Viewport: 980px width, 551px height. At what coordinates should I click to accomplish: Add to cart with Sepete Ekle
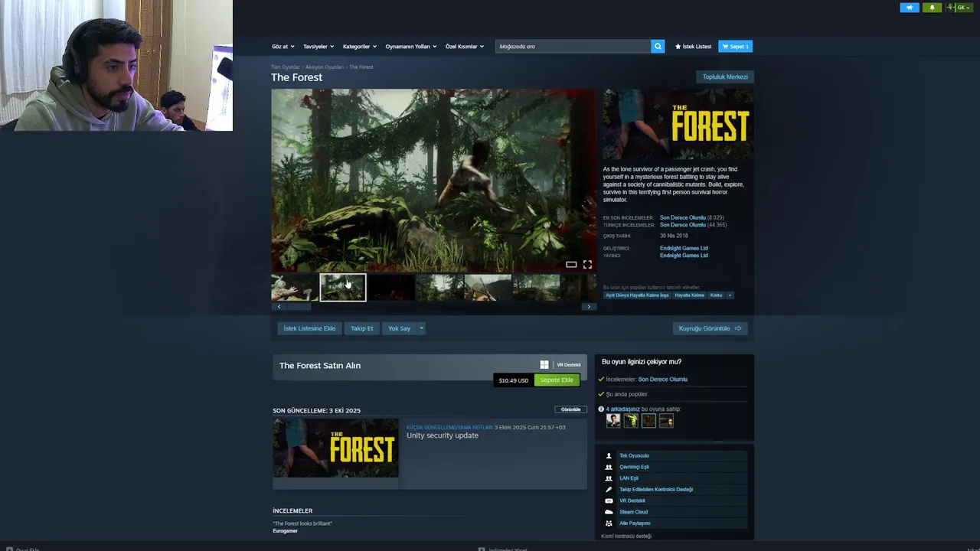point(557,380)
